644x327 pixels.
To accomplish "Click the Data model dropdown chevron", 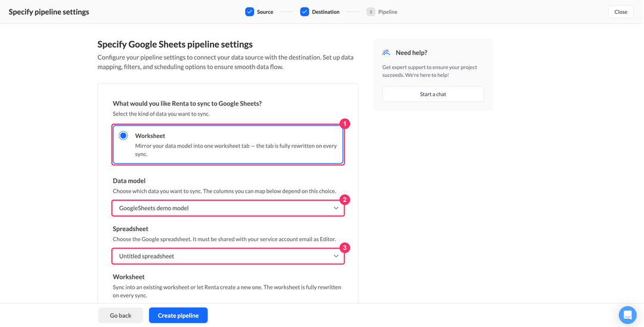I will (x=336, y=208).
